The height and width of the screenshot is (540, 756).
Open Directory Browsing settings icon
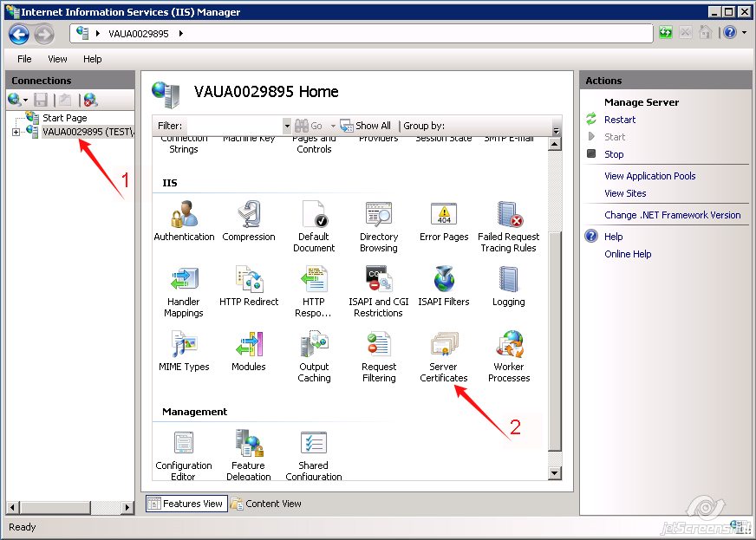click(x=379, y=212)
